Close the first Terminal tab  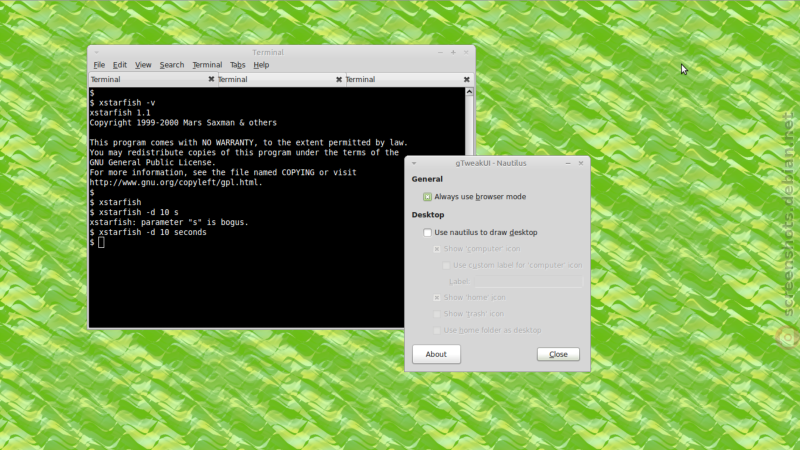[x=211, y=79]
